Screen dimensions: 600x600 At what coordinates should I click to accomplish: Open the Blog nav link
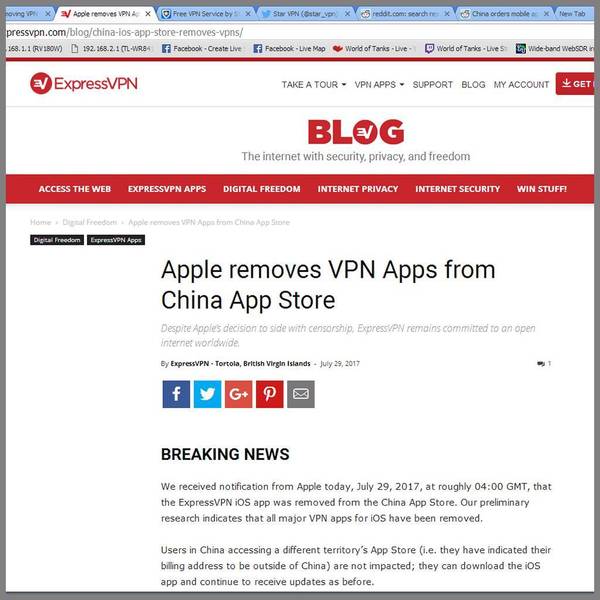(473, 85)
